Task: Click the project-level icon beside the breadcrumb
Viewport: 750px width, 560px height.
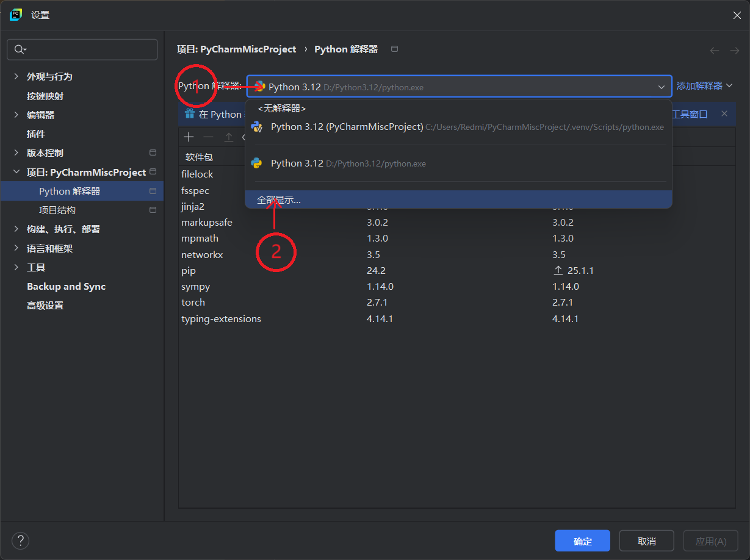Action: click(x=394, y=49)
